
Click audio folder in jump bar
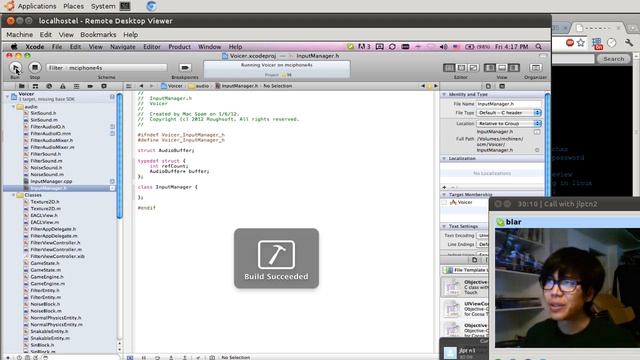click(199, 86)
